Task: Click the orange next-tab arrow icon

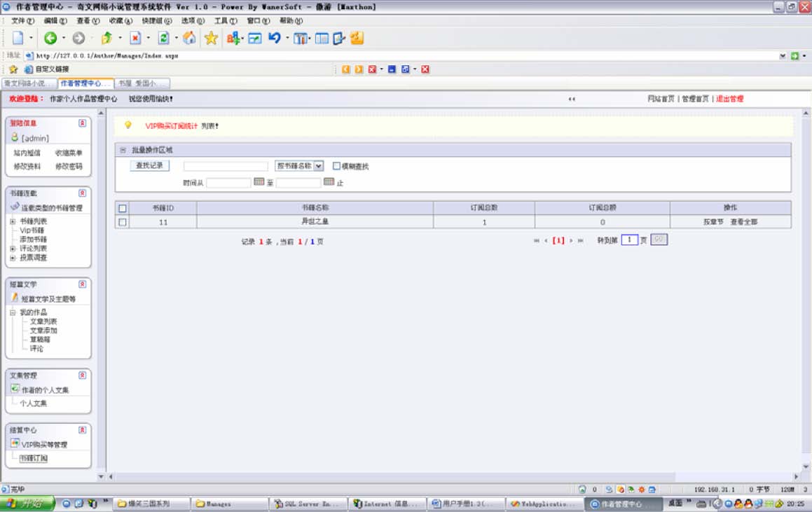Action: tap(359, 69)
